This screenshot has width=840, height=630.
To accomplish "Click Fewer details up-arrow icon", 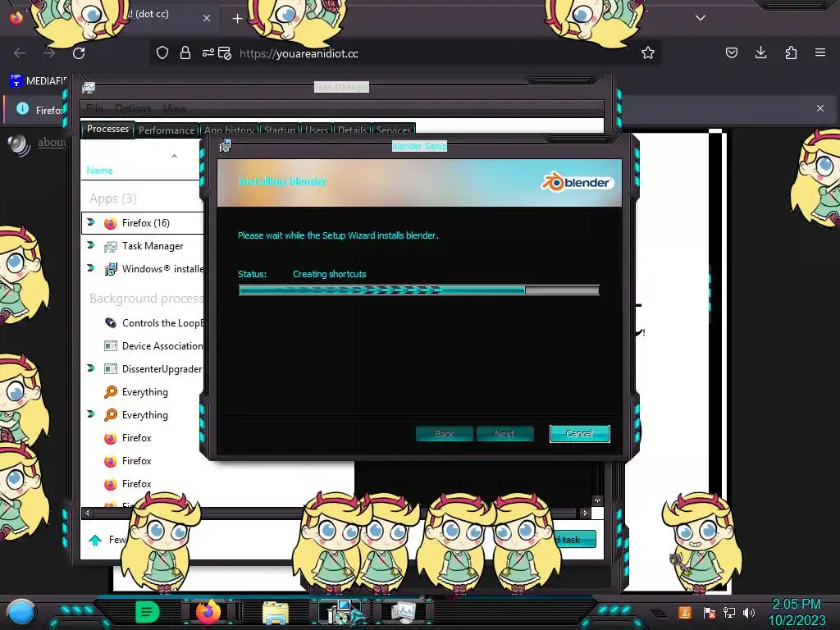I will point(95,540).
